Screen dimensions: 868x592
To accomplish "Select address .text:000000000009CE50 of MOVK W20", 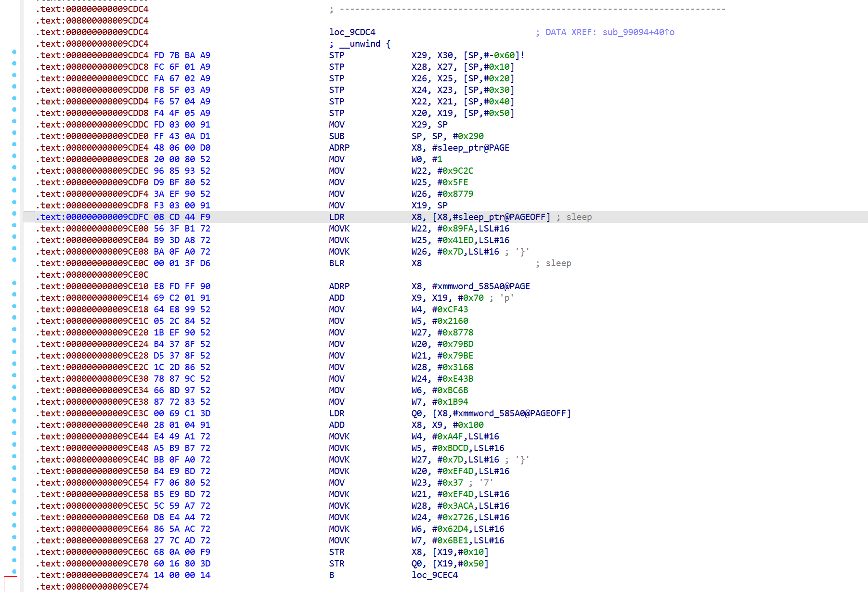I will click(92, 471).
